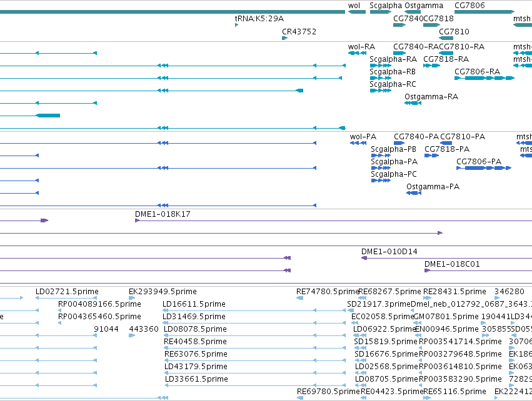Click the RP004365460.5prime EST label

click(x=100, y=317)
